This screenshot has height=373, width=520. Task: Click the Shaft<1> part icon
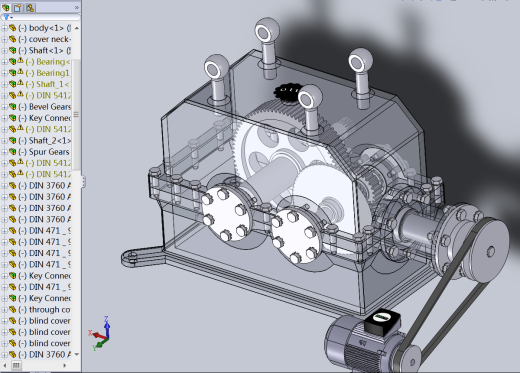click(12, 51)
